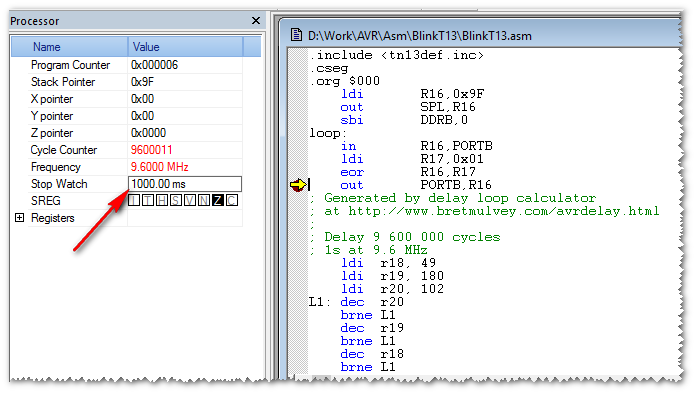Toggle the N flag in SREG
This screenshot has height=398, width=700.
204,200
